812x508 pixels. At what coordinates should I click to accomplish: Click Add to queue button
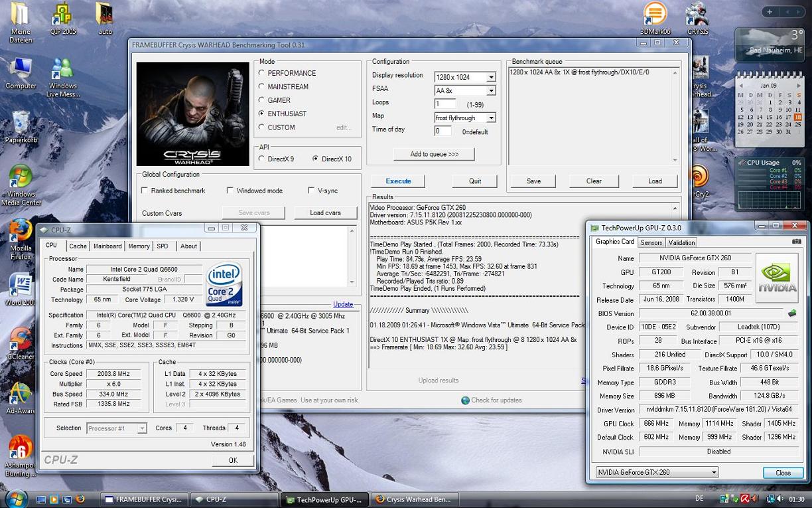pyautogui.click(x=434, y=154)
